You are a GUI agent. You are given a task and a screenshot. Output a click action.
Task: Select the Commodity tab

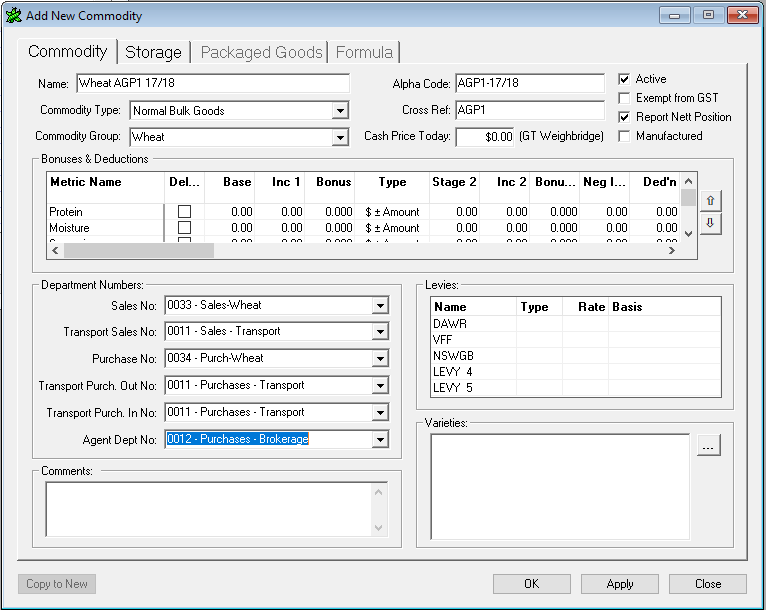(x=67, y=52)
